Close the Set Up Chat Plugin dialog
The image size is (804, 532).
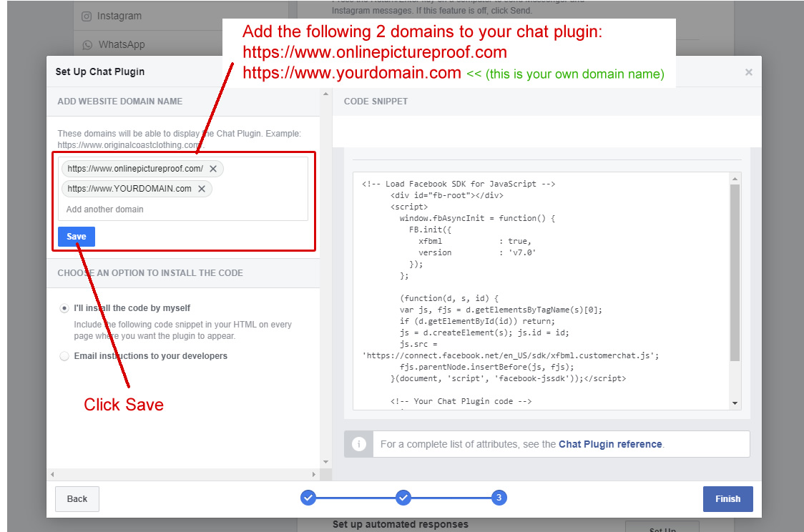point(749,72)
